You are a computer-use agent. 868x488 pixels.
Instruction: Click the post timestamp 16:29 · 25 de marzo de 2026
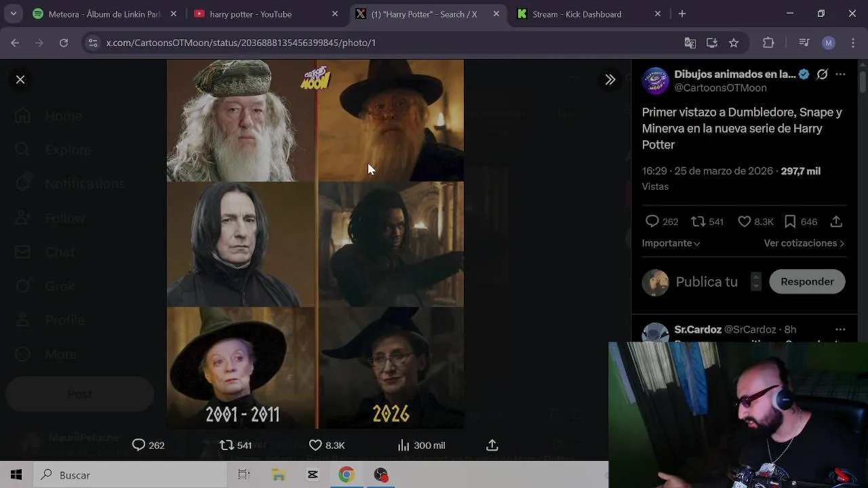707,171
